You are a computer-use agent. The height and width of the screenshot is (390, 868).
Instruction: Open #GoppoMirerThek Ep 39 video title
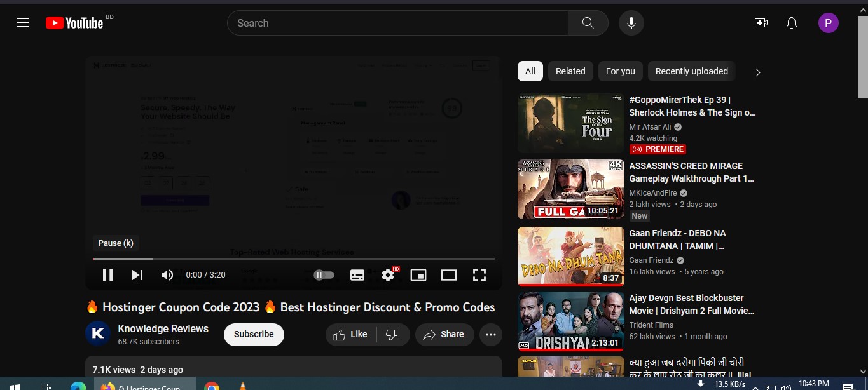pos(692,106)
